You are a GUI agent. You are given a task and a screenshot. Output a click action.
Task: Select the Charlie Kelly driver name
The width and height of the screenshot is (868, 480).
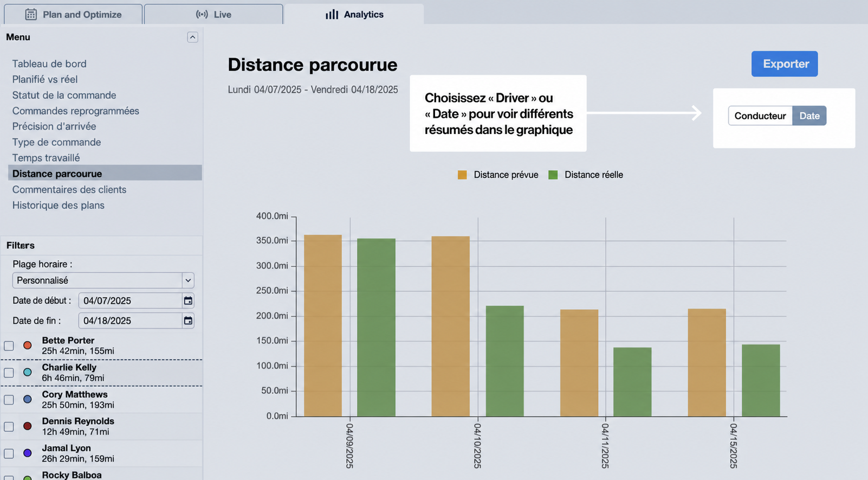click(x=69, y=367)
